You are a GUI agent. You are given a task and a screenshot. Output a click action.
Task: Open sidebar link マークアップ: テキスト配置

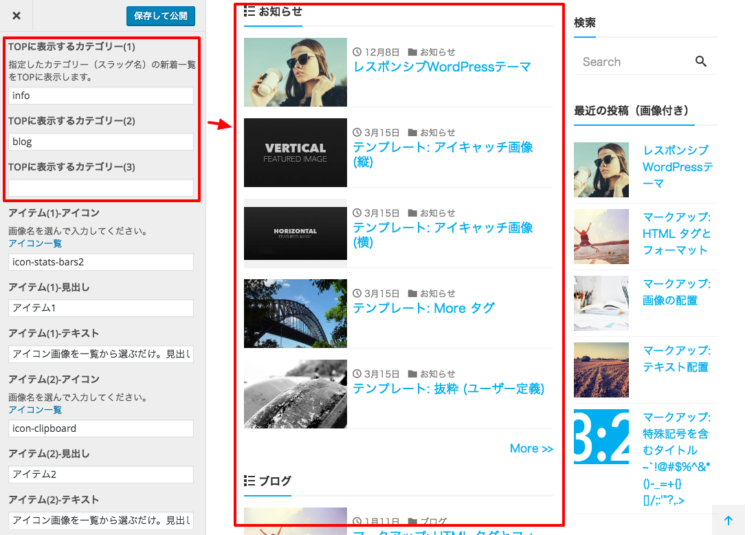[x=676, y=359]
